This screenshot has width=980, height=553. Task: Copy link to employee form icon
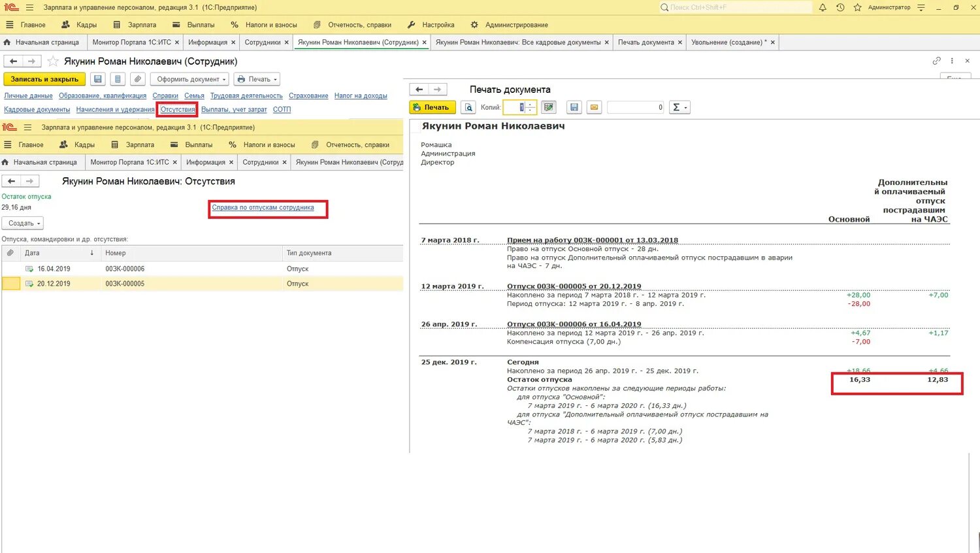(x=936, y=61)
